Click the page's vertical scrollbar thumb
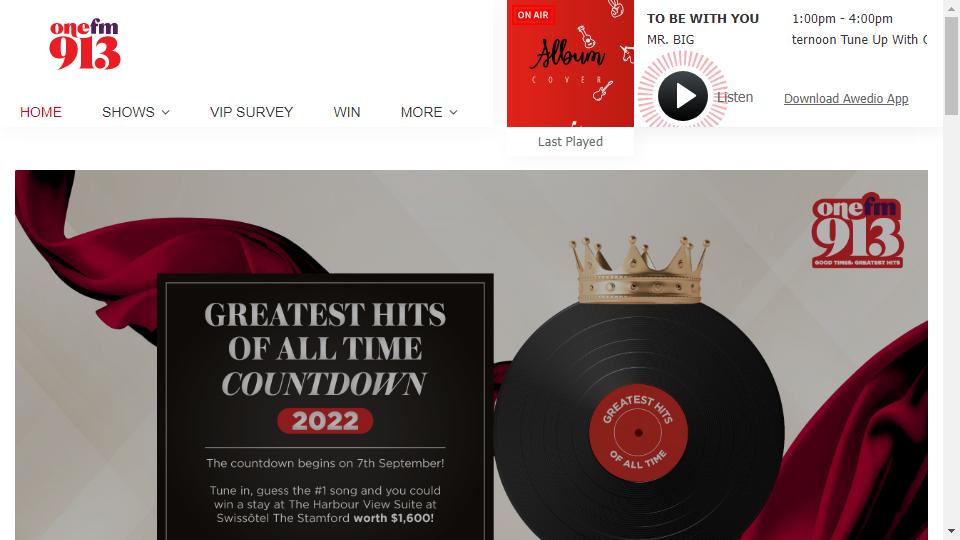Viewport: 960px width, 540px height. tap(951, 66)
